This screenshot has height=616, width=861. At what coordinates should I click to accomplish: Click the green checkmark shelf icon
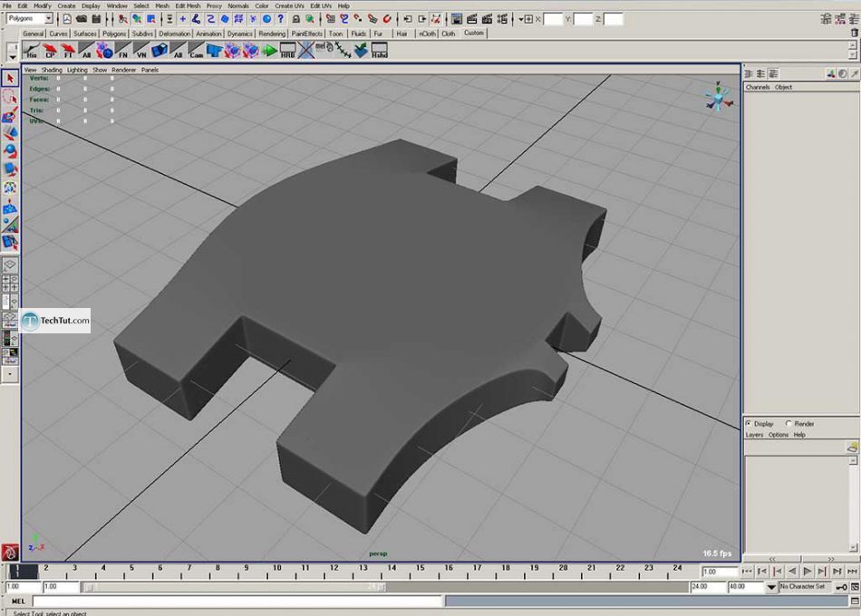361,51
